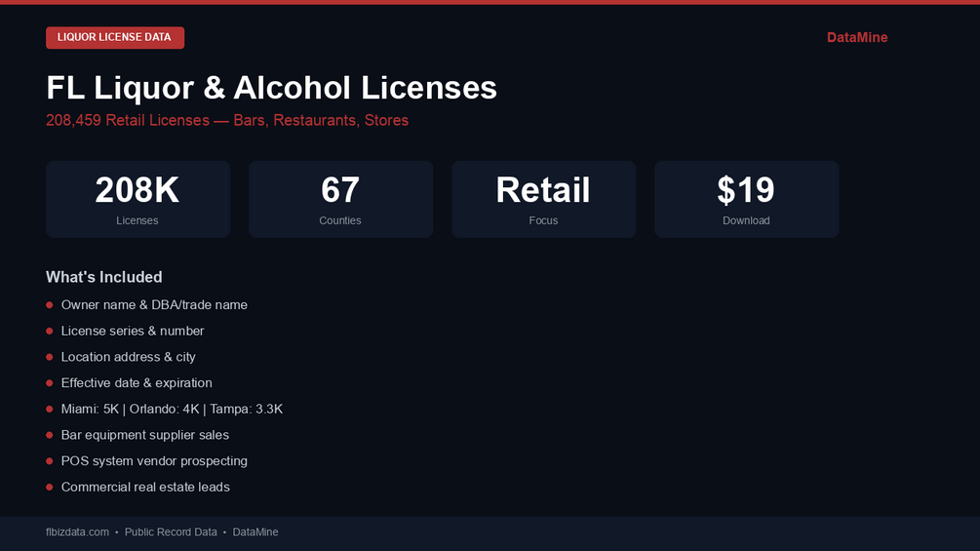Viewport: 980px width, 551px height.
Task: Select the Retail Focus stat card
Action: 543,200
